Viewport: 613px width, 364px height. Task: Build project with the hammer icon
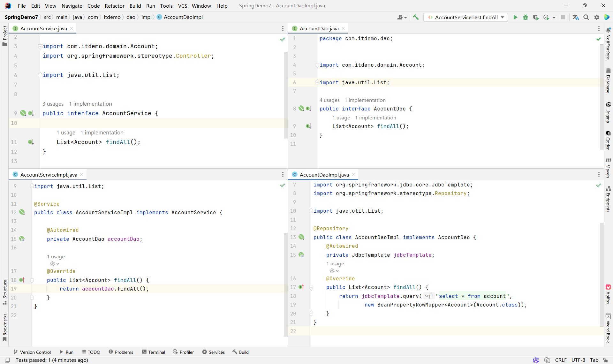tap(416, 17)
